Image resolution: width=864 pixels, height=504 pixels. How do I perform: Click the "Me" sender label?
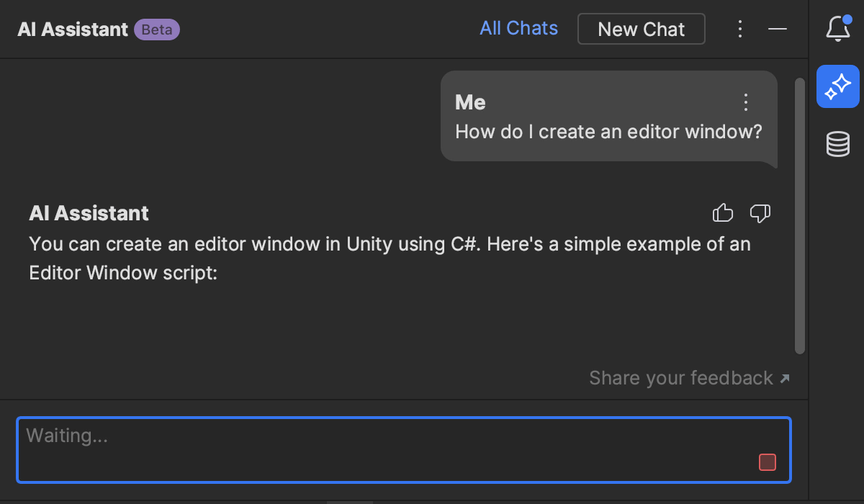470,102
